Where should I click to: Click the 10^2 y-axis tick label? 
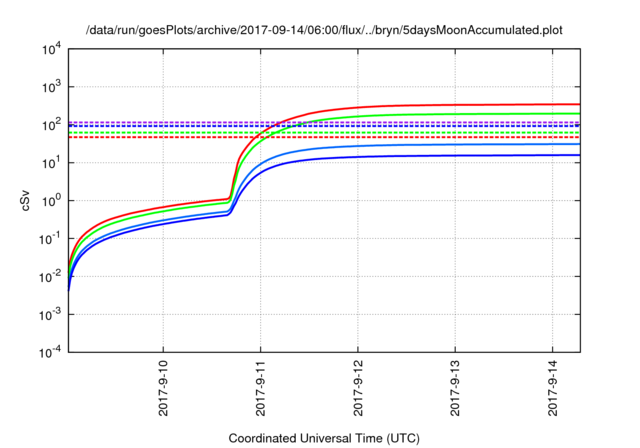[51, 125]
